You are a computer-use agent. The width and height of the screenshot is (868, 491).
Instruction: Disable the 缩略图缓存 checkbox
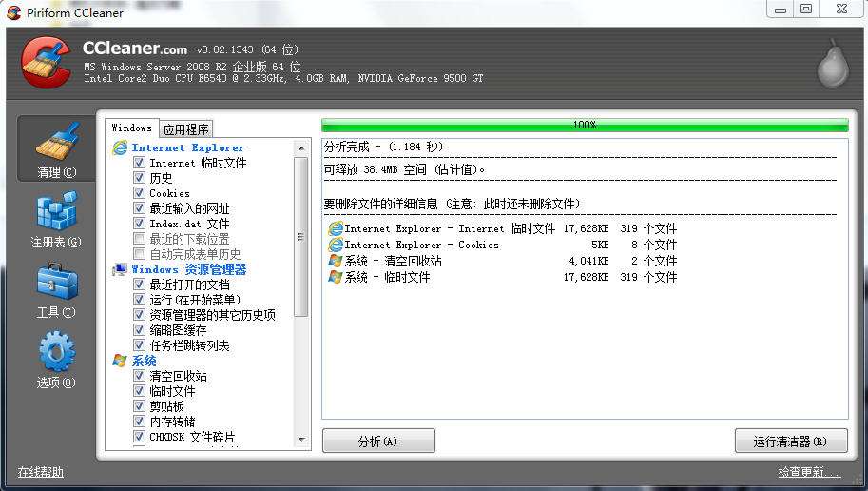(x=140, y=330)
